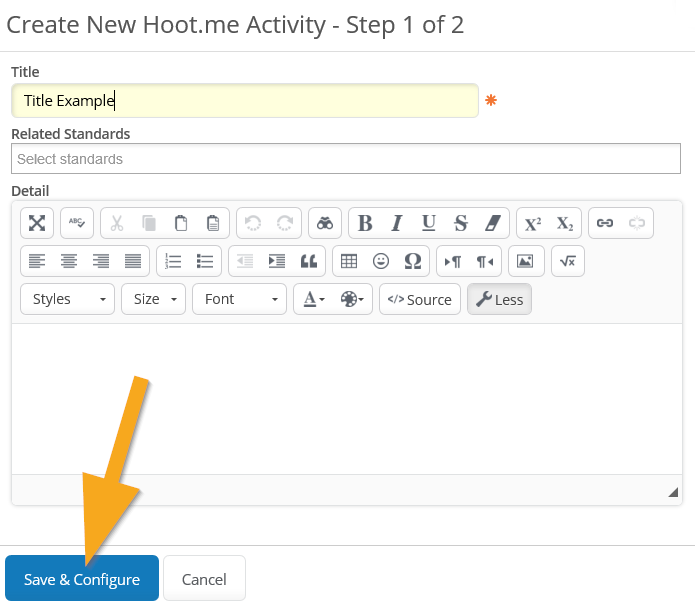Click inside the Detail text area
The image size is (695, 611).
[347, 399]
